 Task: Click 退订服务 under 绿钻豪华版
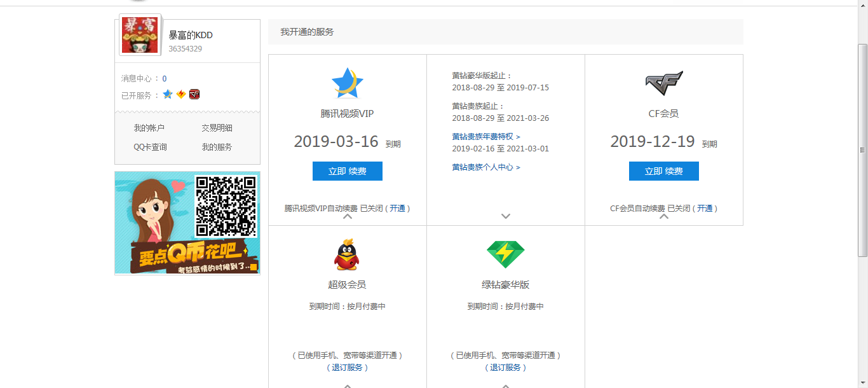tap(506, 368)
